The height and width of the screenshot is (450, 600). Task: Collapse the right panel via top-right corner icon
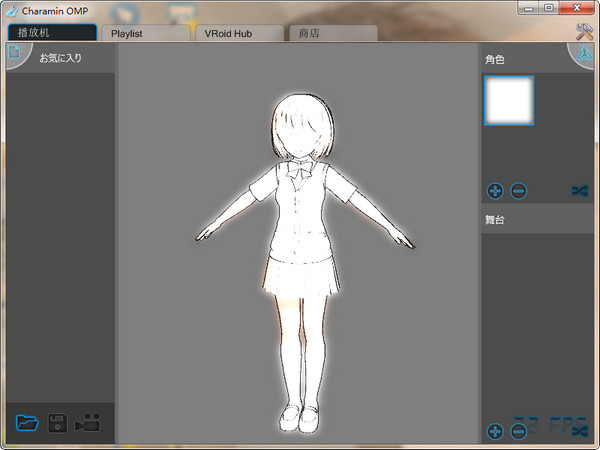point(585,56)
